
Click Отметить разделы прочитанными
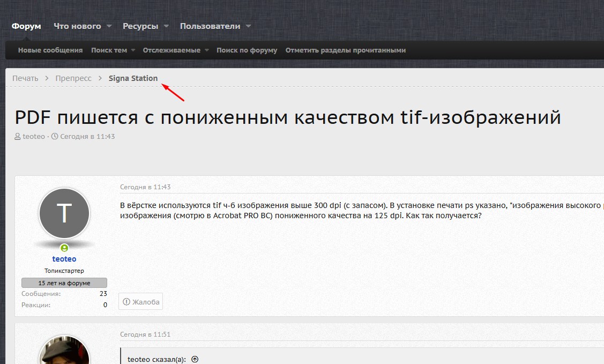(x=346, y=50)
